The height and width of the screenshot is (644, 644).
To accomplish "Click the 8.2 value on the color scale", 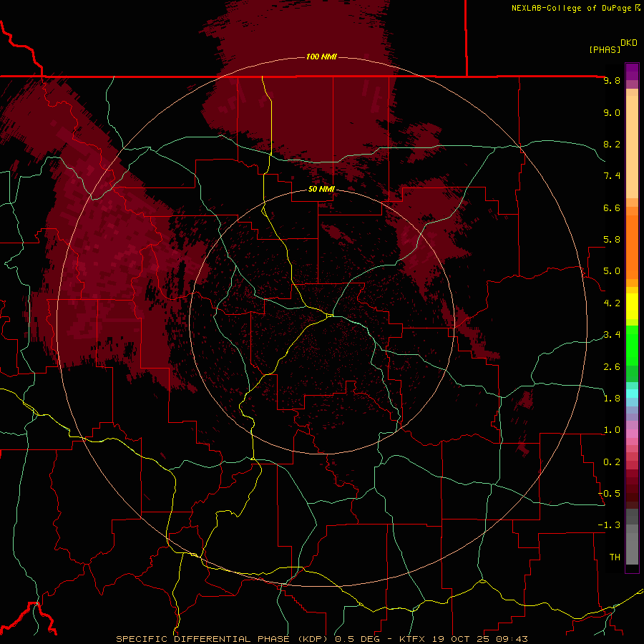I will 612,144.
